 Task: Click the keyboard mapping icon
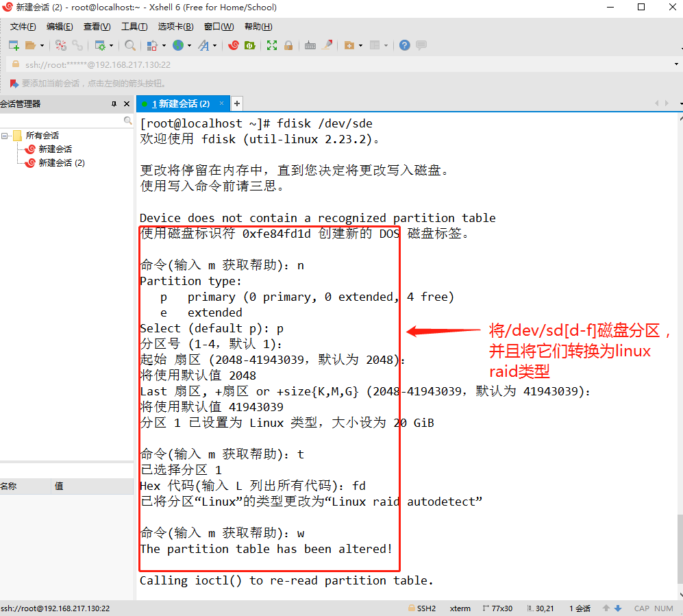(310, 45)
